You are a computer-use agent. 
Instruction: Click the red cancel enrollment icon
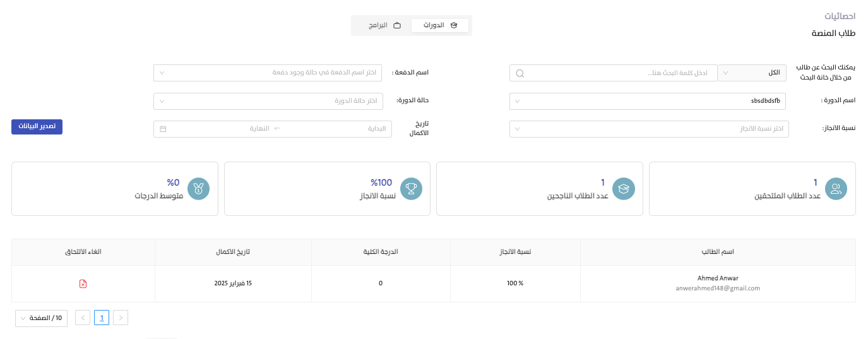[83, 284]
